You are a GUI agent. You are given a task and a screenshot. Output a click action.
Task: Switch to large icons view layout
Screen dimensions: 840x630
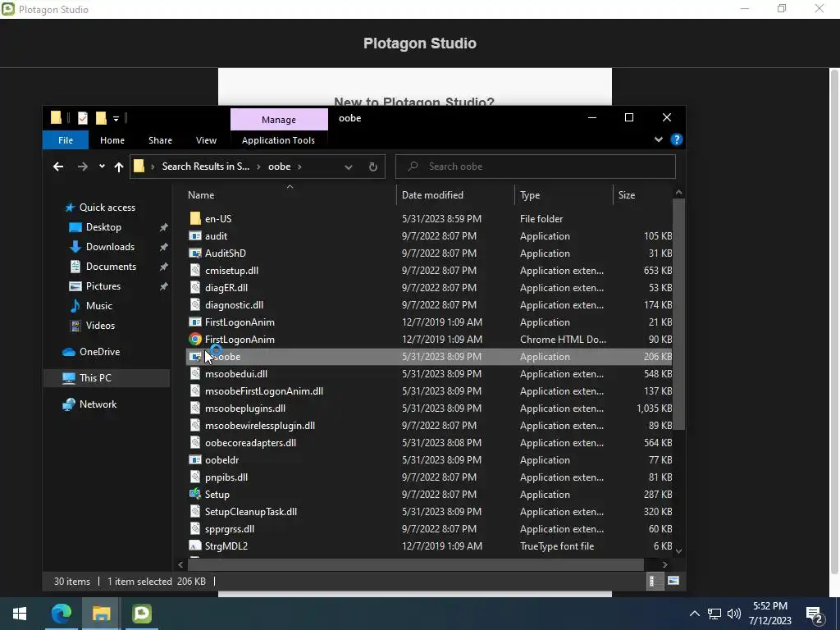pyautogui.click(x=673, y=581)
